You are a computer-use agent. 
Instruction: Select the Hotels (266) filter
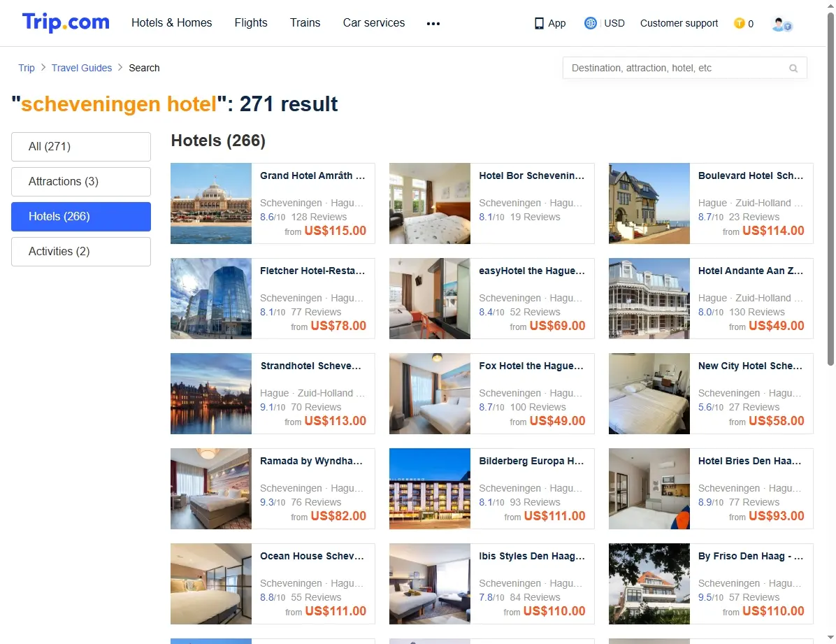(x=81, y=217)
